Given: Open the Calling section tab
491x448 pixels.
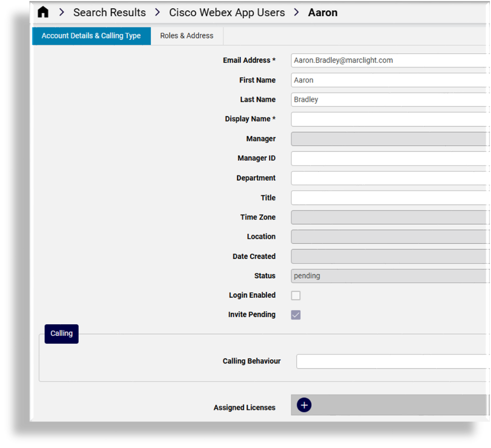Looking at the screenshot, I should 61,333.
